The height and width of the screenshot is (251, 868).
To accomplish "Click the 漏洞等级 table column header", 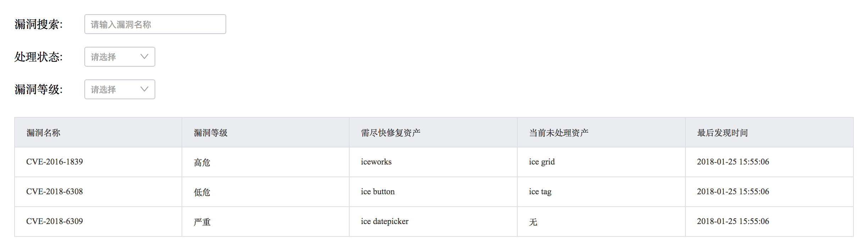I will coord(211,133).
